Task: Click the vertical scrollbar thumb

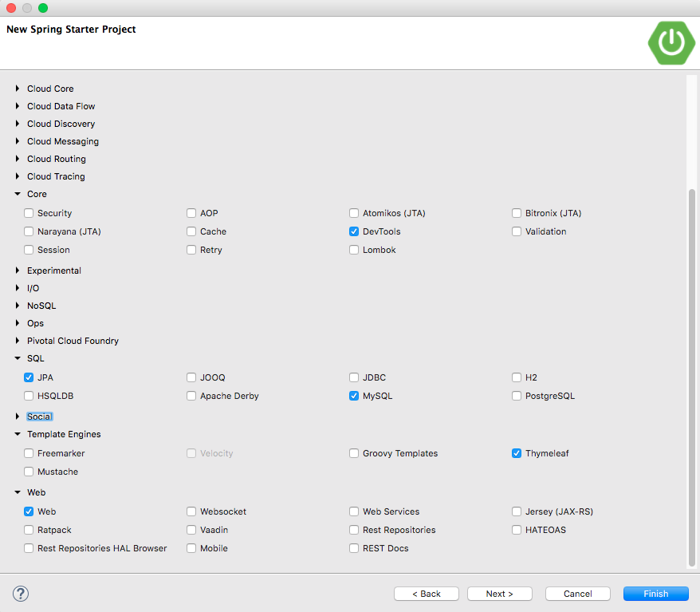Action: [691, 378]
